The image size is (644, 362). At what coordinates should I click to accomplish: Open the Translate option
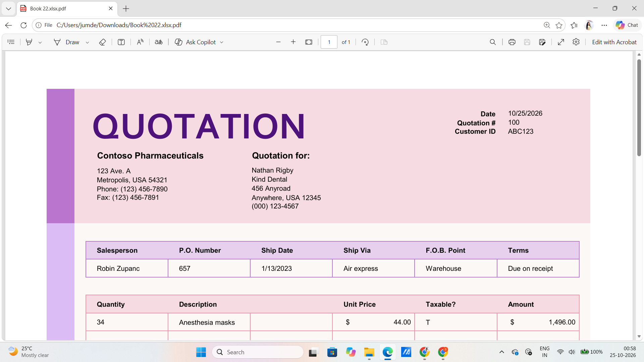click(x=159, y=42)
